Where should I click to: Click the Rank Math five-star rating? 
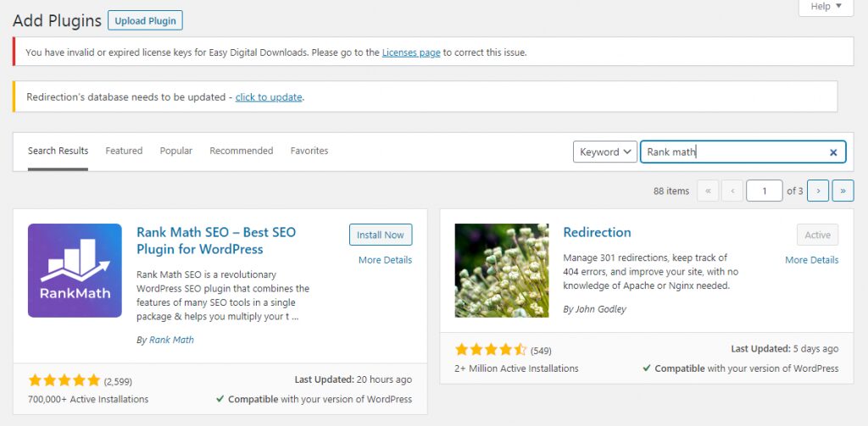64,380
